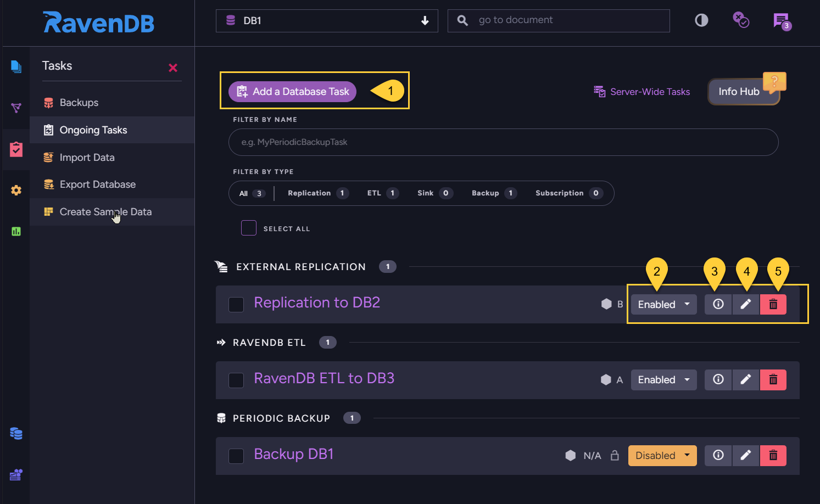Open the Documents section in the sidebar
Viewport: 820px width, 504px height.
click(x=16, y=67)
